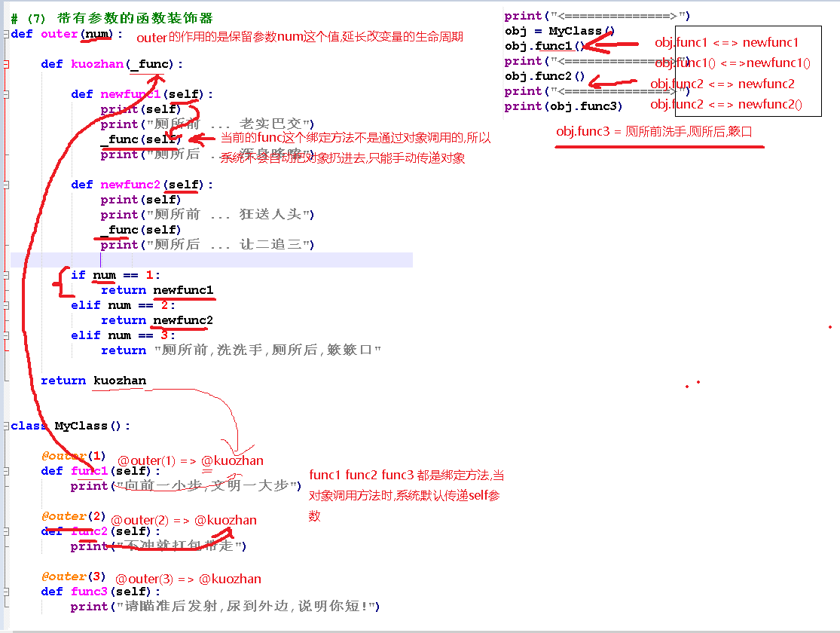Click the print line containing '请瞄准后发射'

pos(225,606)
